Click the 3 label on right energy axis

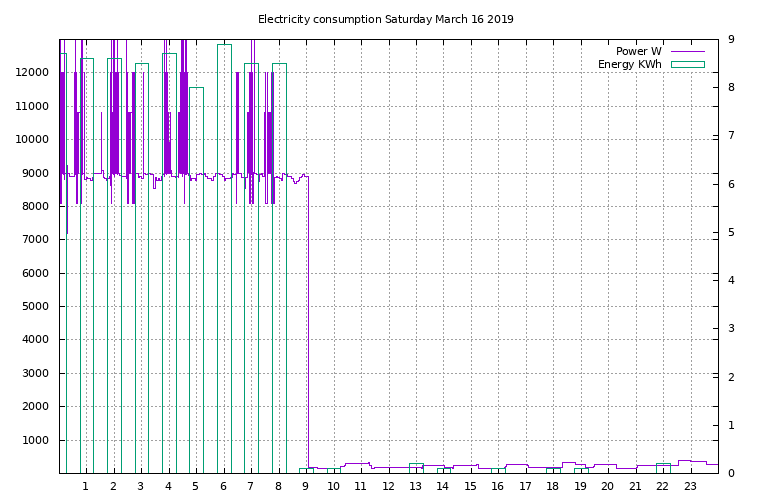[731, 329]
